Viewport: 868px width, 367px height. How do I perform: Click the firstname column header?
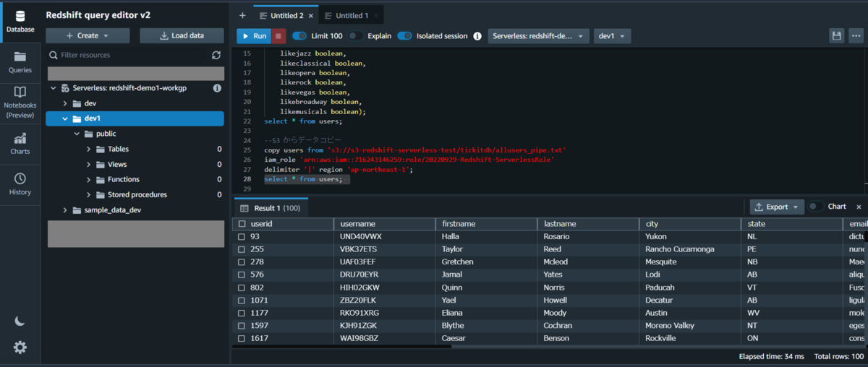487,224
